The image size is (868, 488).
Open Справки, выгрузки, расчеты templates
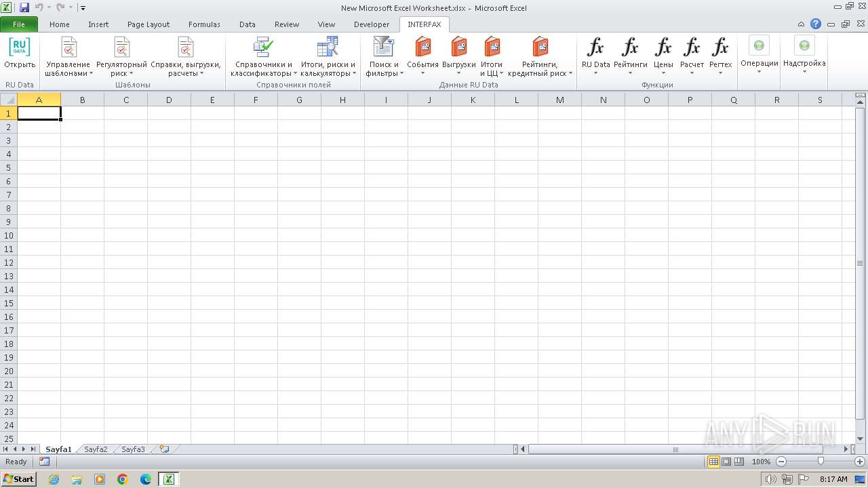point(186,56)
